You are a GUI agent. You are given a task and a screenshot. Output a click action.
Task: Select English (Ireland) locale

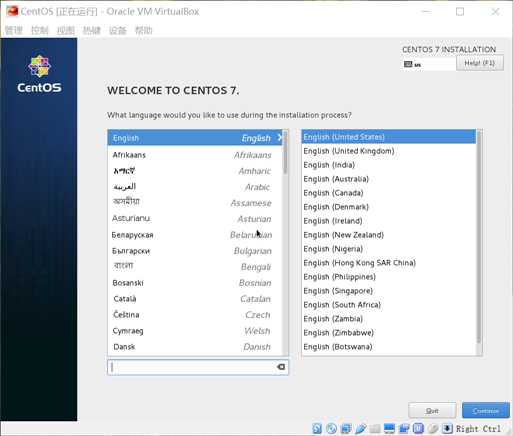click(389, 221)
